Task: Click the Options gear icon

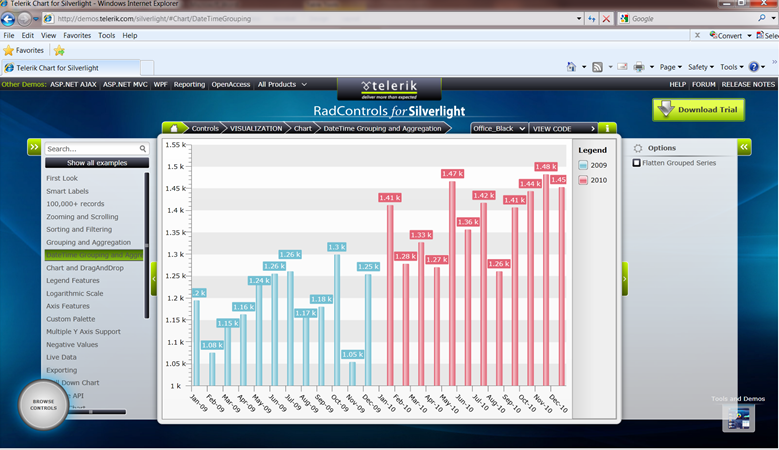Action: pos(638,148)
